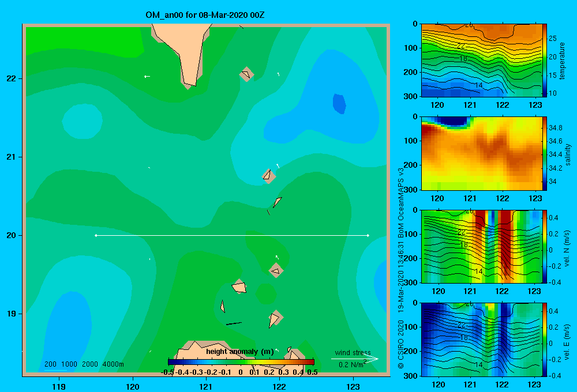Click the 14 isotherm label in temperature panel
The height and width of the screenshot is (392, 577).
pyautogui.click(x=478, y=85)
